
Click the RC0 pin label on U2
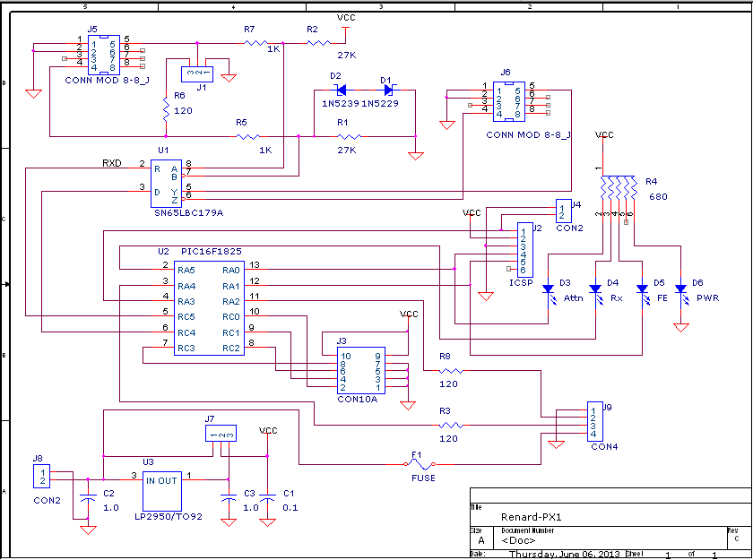coord(231,317)
